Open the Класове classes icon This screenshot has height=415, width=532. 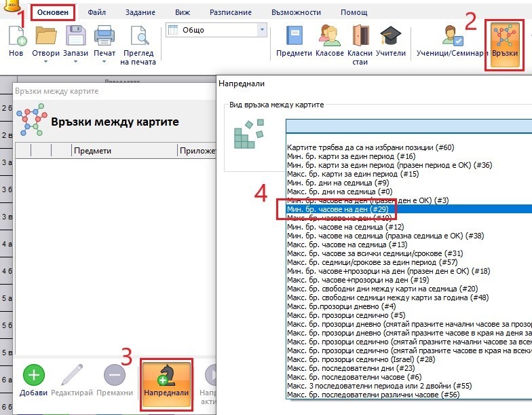pos(330,35)
